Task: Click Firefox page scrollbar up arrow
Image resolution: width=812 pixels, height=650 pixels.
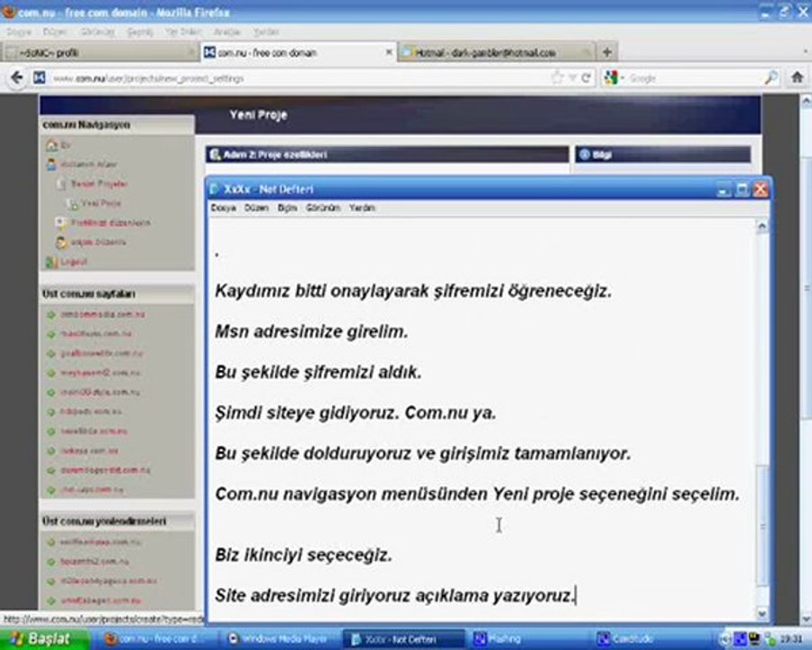Action: click(807, 100)
